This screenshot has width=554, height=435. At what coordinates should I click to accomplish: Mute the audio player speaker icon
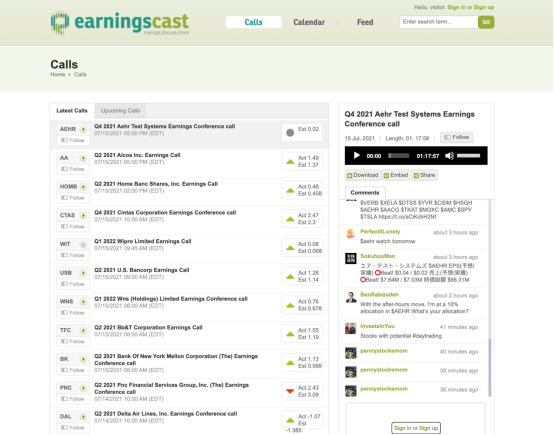(449, 155)
